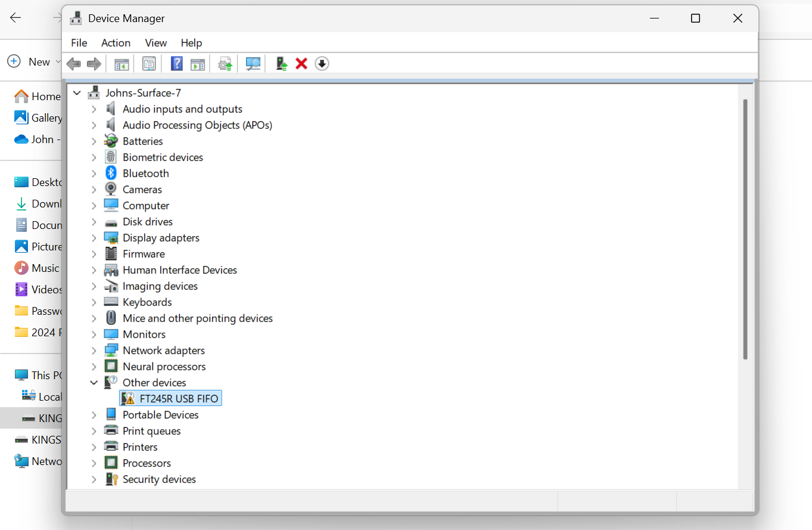This screenshot has height=530, width=812.
Task: Toggle the Show/Hide Action Pane toolbar icon
Action: pyautogui.click(x=198, y=64)
